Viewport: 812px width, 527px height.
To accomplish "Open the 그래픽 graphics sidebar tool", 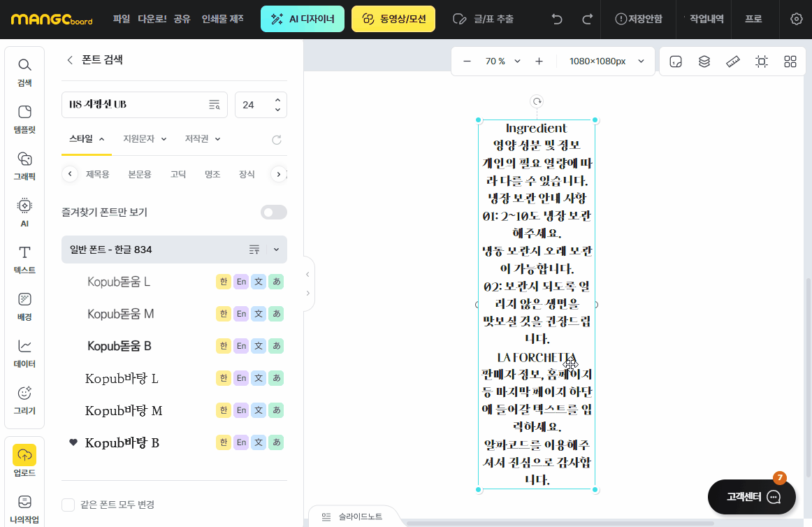I will [24, 165].
